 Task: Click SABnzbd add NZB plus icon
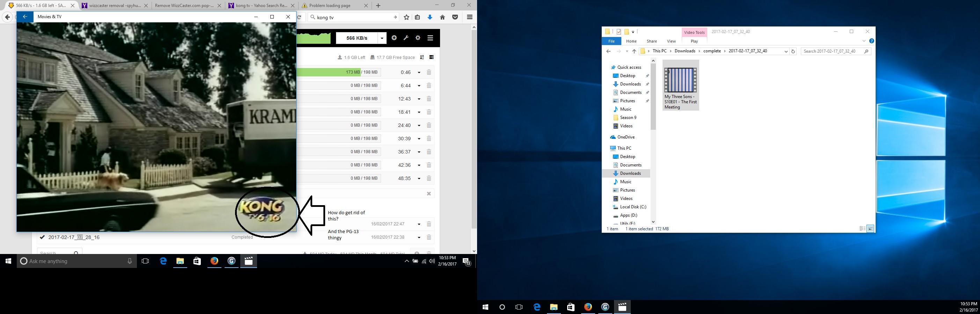394,38
